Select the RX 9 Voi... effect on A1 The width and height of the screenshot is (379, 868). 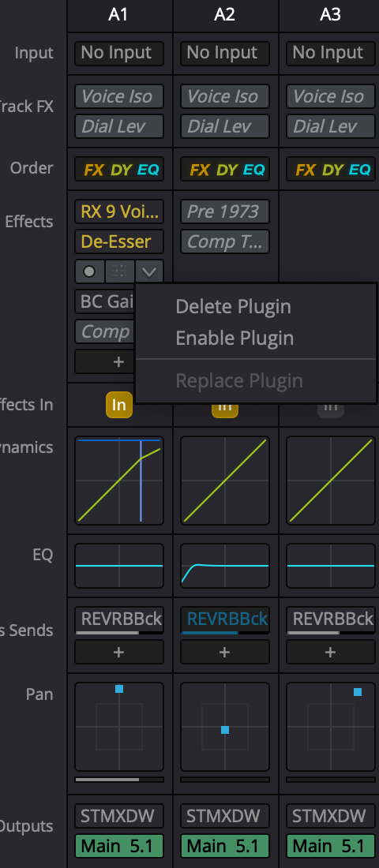(x=119, y=211)
